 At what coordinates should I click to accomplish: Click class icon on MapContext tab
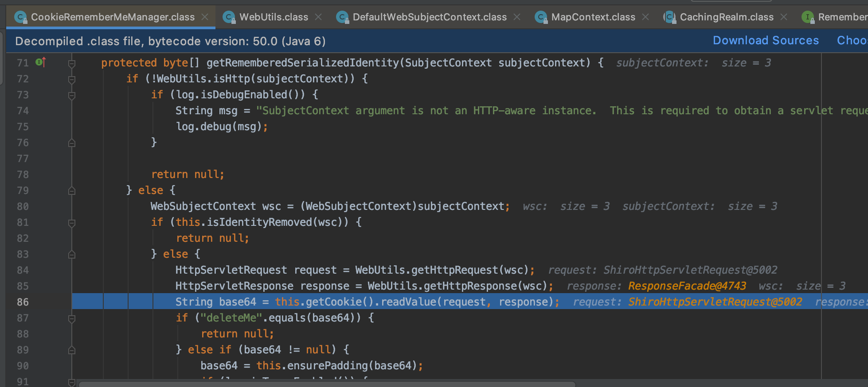541,17
